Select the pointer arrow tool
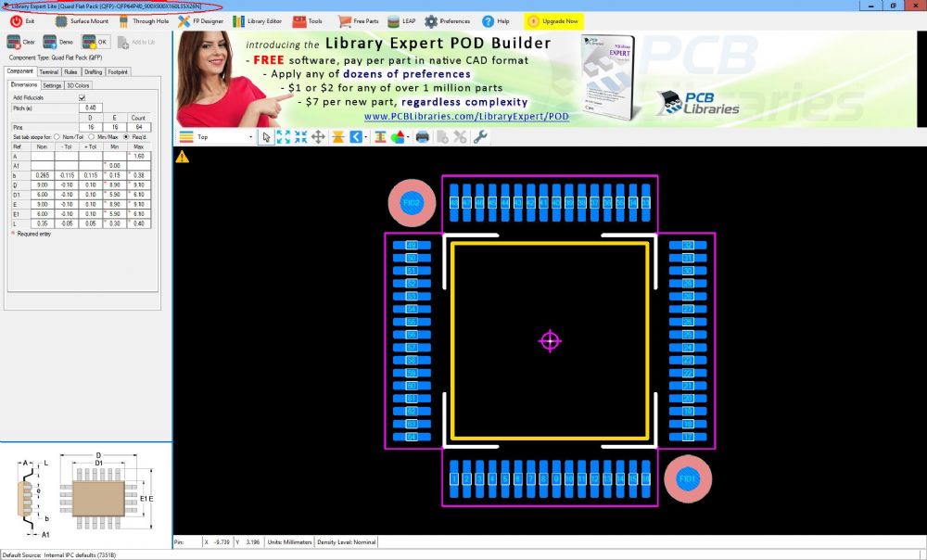This screenshot has width=927, height=560. pos(267,137)
